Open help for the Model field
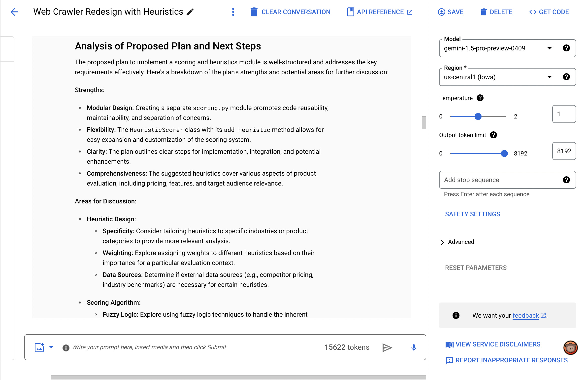The height and width of the screenshot is (380, 588). pos(566,48)
